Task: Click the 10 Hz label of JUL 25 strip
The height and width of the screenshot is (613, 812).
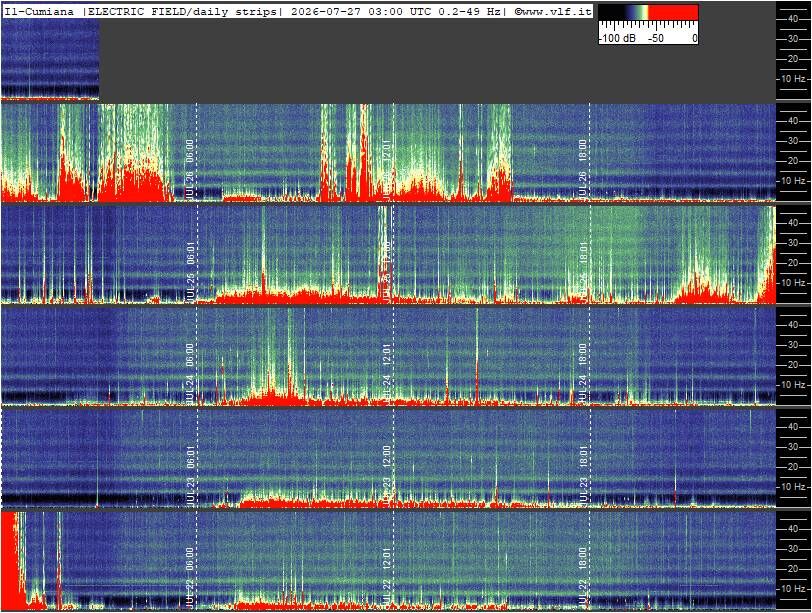Action: 793,283
